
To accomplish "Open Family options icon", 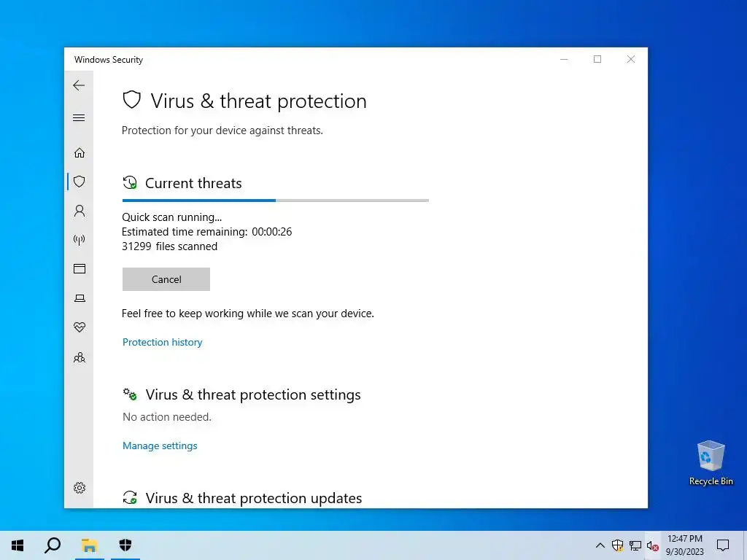I will point(79,357).
